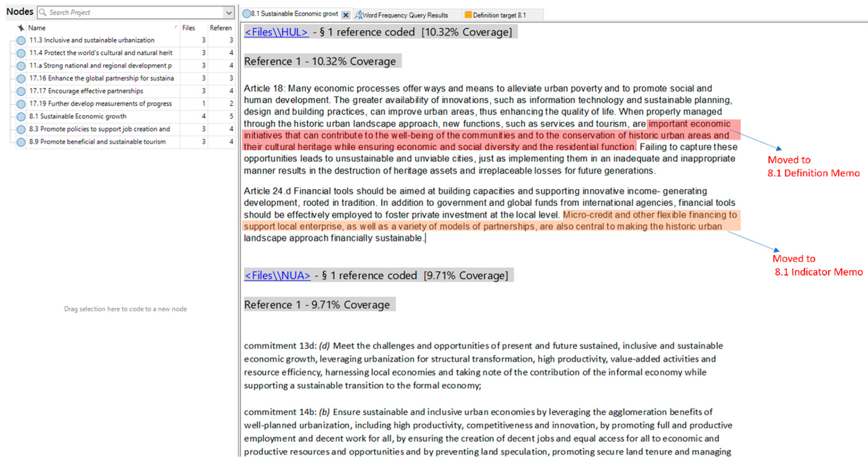Image resolution: width=868 pixels, height=462 pixels.
Task: Click the blue node icon for 11.4 Protect cultural heritage
Action: [21, 53]
